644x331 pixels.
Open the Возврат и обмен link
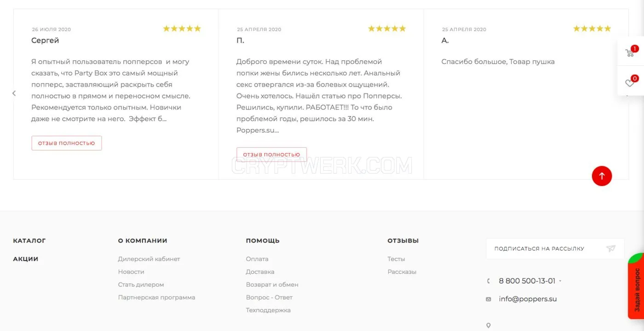coord(272,285)
